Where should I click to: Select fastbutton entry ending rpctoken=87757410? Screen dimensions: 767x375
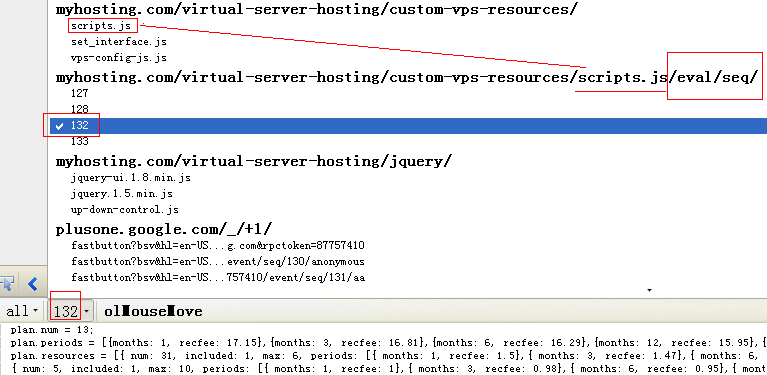218,245
